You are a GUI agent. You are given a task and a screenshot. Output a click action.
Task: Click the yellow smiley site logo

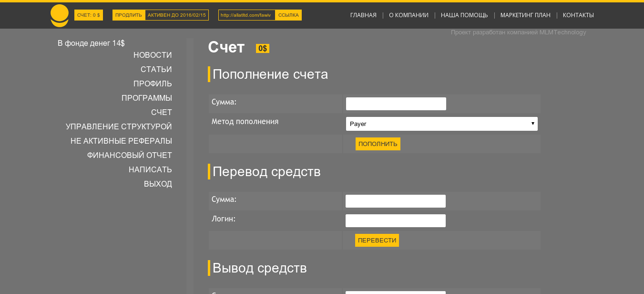click(x=60, y=16)
